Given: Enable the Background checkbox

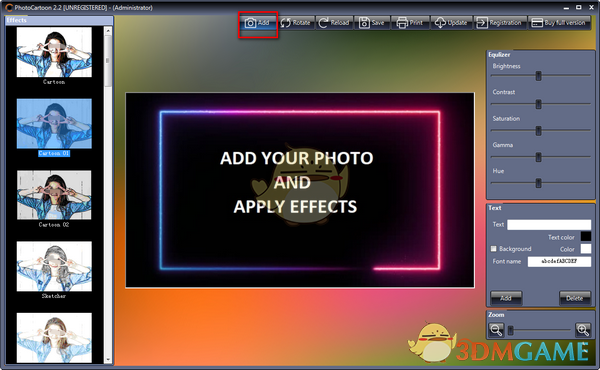Looking at the screenshot, I should tap(494, 249).
